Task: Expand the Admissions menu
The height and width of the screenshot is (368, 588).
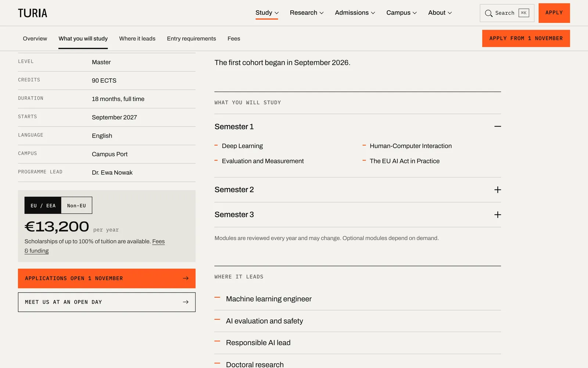Action: coord(355,13)
